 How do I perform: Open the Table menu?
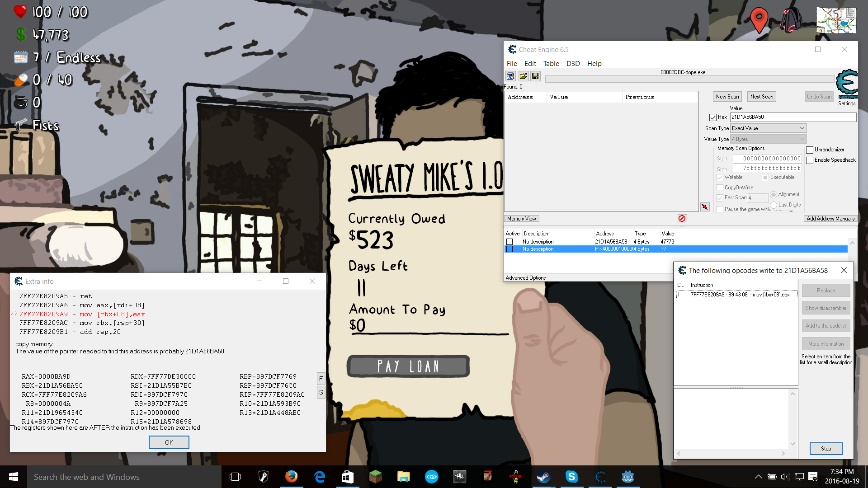coord(551,63)
